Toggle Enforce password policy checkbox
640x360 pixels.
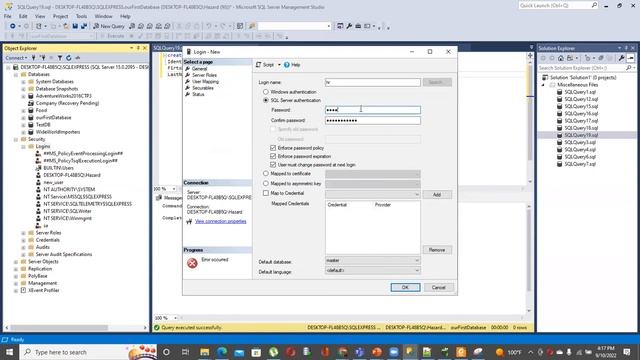(x=273, y=148)
